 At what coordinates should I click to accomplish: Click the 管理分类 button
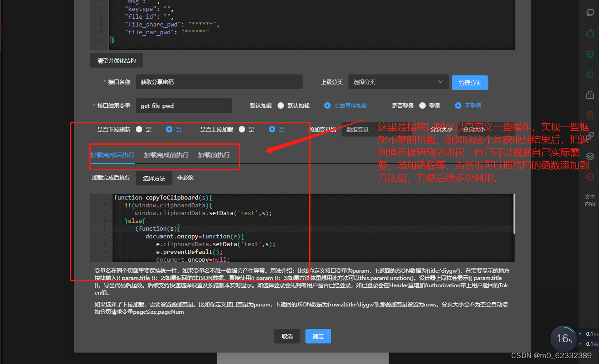click(470, 82)
